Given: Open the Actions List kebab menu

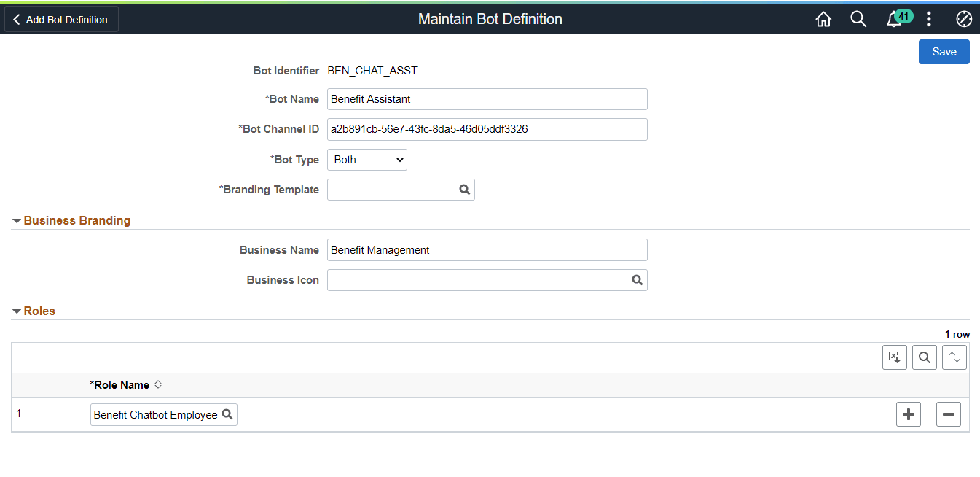Looking at the screenshot, I should point(928,19).
